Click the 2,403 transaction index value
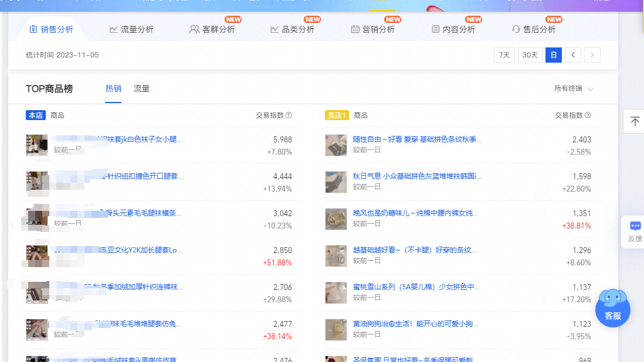644x362 pixels. click(x=582, y=139)
